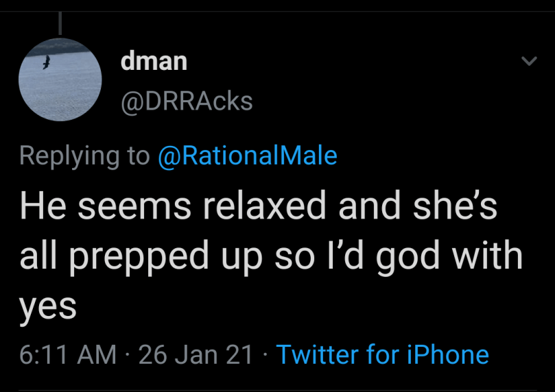Screen dimensions: 555x392
Task: Click the display name "dman"
Action: pos(154,61)
